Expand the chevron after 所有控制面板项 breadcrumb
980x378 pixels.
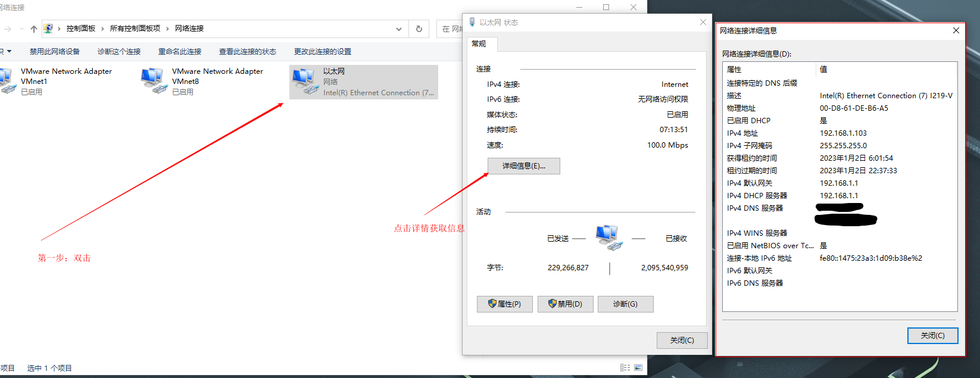[167, 29]
